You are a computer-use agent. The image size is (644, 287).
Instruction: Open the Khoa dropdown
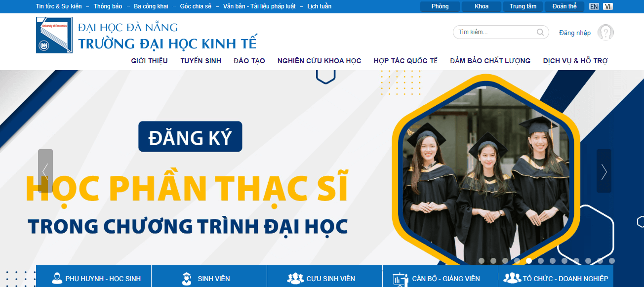pos(481,6)
